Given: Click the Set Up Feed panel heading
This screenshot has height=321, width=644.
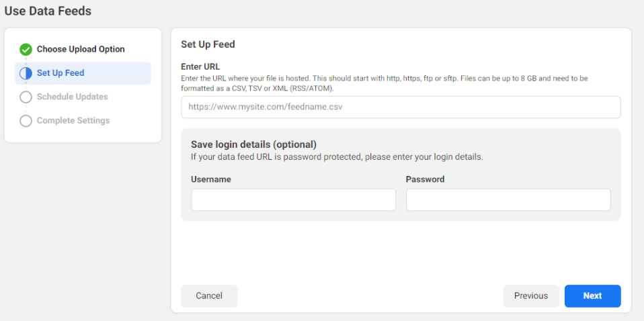Looking at the screenshot, I should point(208,44).
